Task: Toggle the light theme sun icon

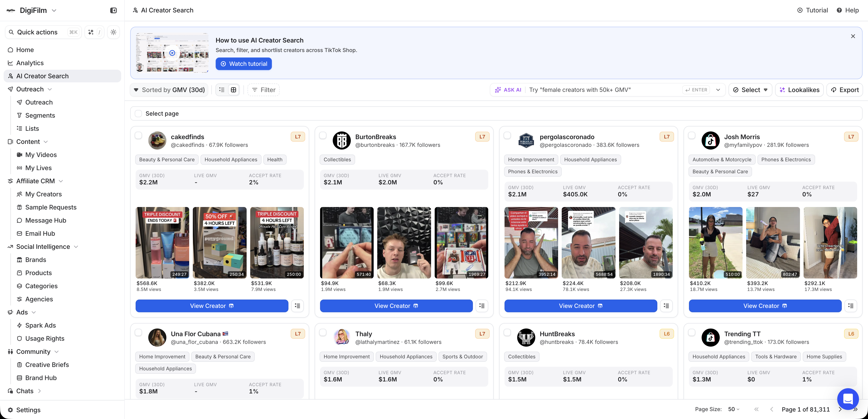Action: coord(113,32)
